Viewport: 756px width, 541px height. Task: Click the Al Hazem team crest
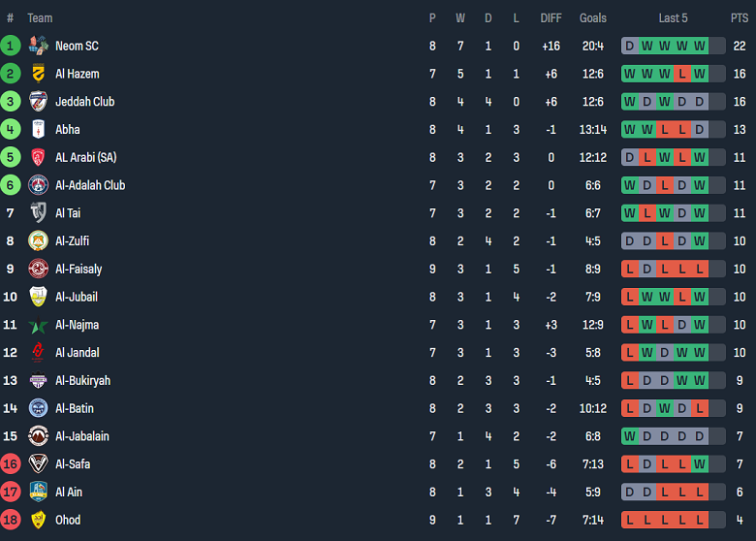[x=38, y=74]
